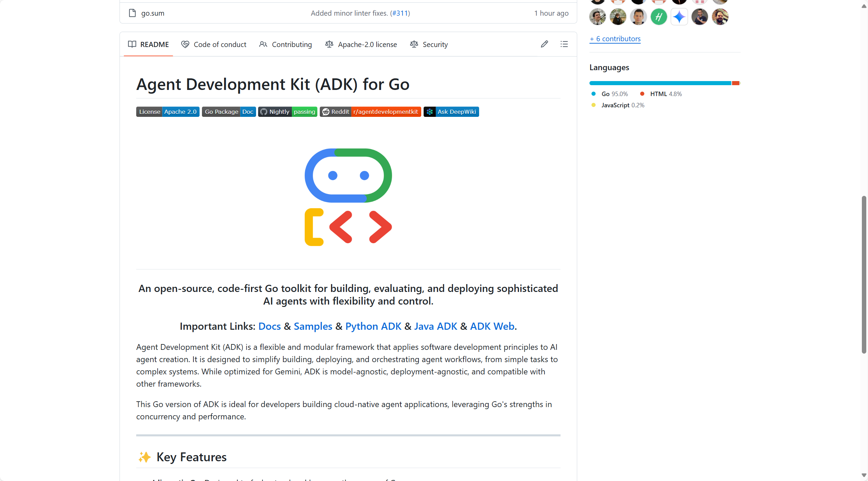The height and width of the screenshot is (481, 868).
Task: Follow the Samples link
Action: (x=313, y=326)
